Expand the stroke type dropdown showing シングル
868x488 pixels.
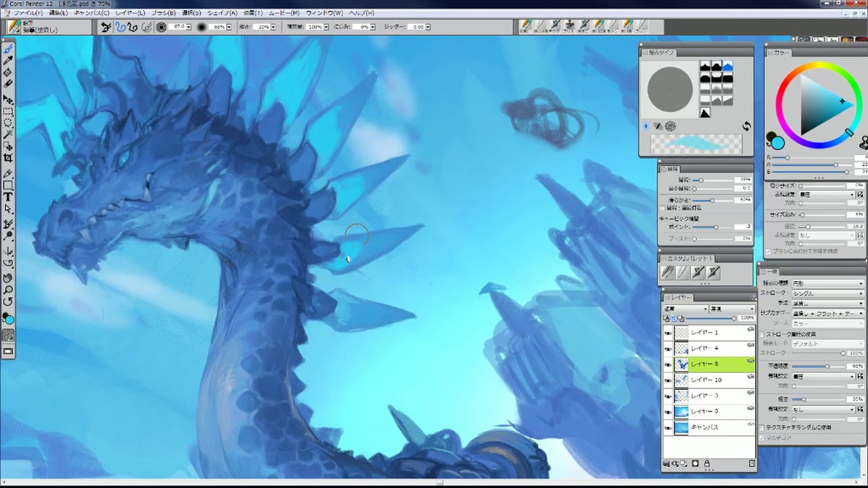[828, 293]
